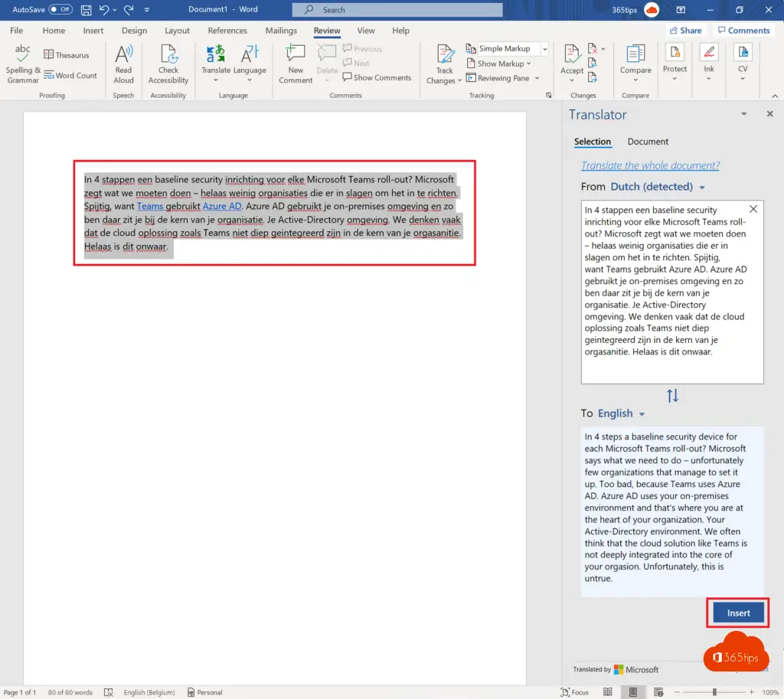Expand the From language Dutch dropdown
Image resolution: width=784 pixels, height=699 pixels.
pos(658,187)
